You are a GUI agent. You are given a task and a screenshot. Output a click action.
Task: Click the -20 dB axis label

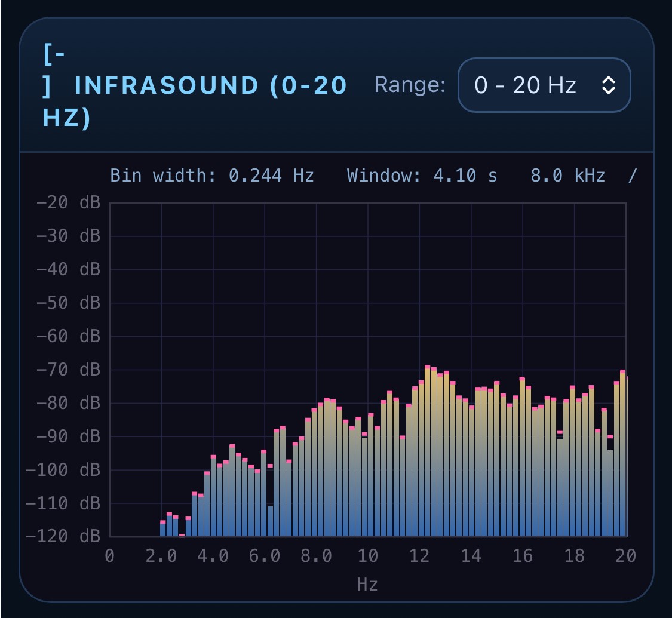click(68, 202)
